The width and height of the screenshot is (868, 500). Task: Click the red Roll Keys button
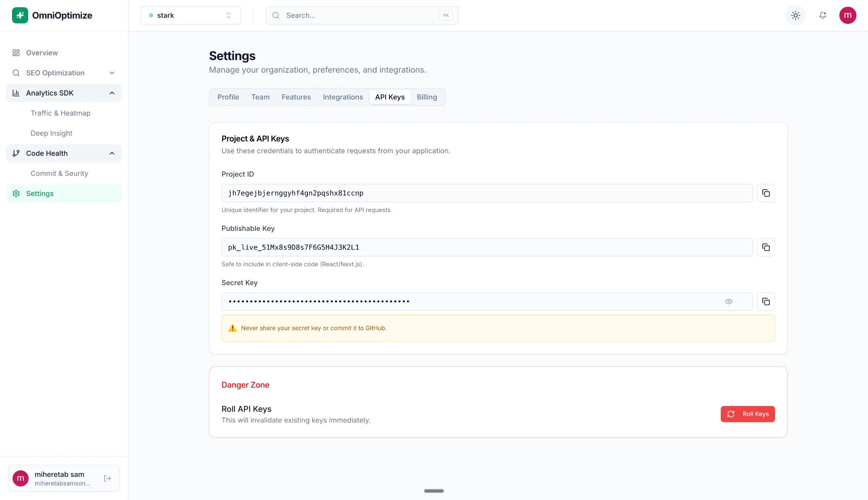click(748, 414)
